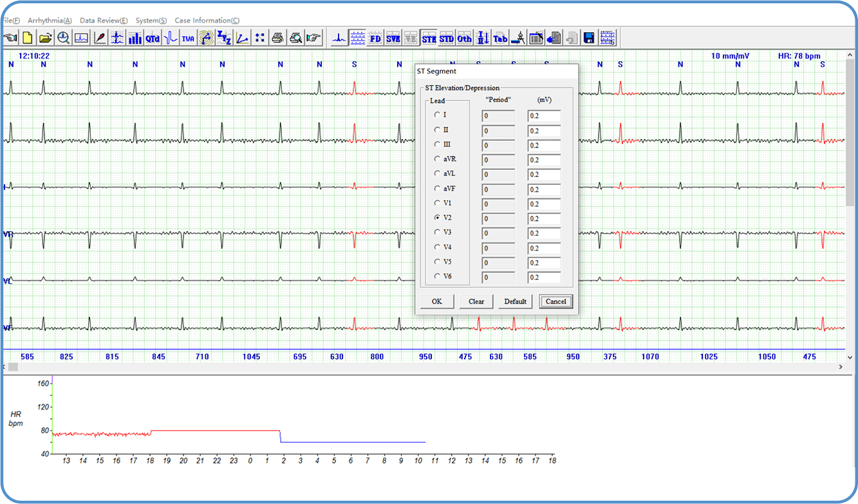Click the mV input field for lead V1
Screen dimensions: 858x504
coord(544,204)
